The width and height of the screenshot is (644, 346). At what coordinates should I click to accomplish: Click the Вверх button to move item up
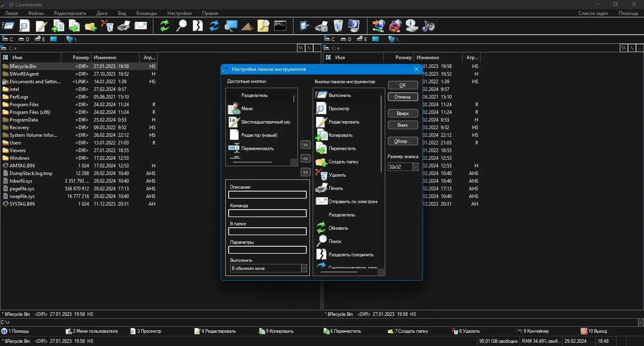click(402, 113)
